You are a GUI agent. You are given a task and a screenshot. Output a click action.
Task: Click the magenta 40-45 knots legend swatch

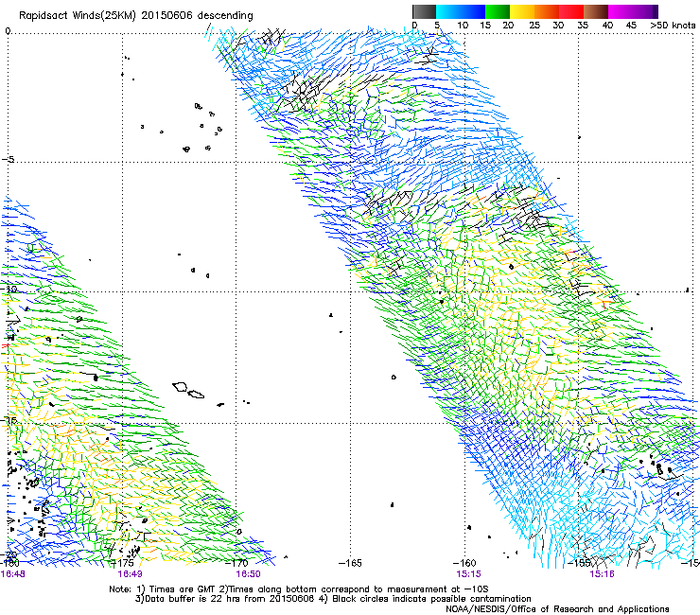[x=621, y=11]
